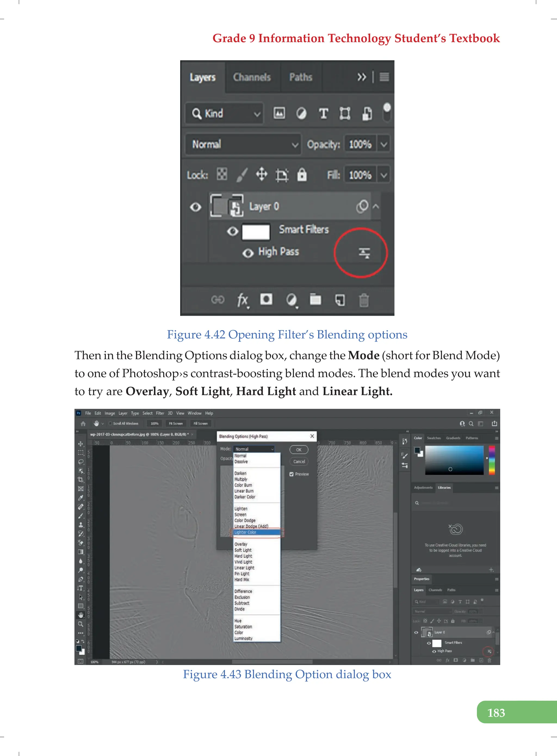557x756 pixels.
Task: Open the Mode dropdown in Blending Options dialog
Action: pos(254,449)
